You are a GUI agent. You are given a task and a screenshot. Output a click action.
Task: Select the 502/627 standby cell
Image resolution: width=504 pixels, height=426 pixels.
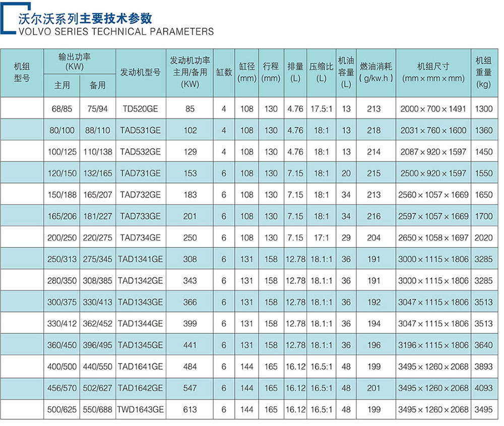pyautogui.click(x=98, y=388)
